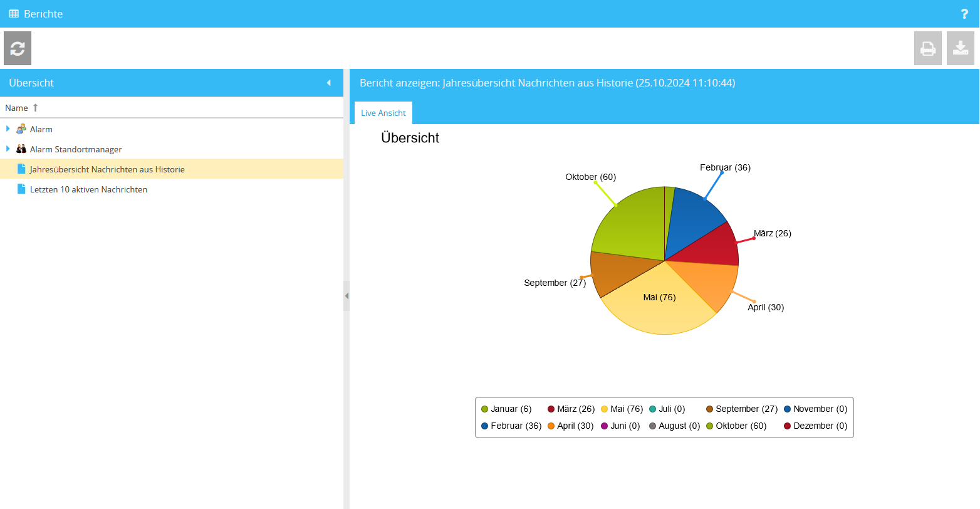Click the Mai (76) legend swatch
This screenshot has width=980, height=509.
(604, 409)
